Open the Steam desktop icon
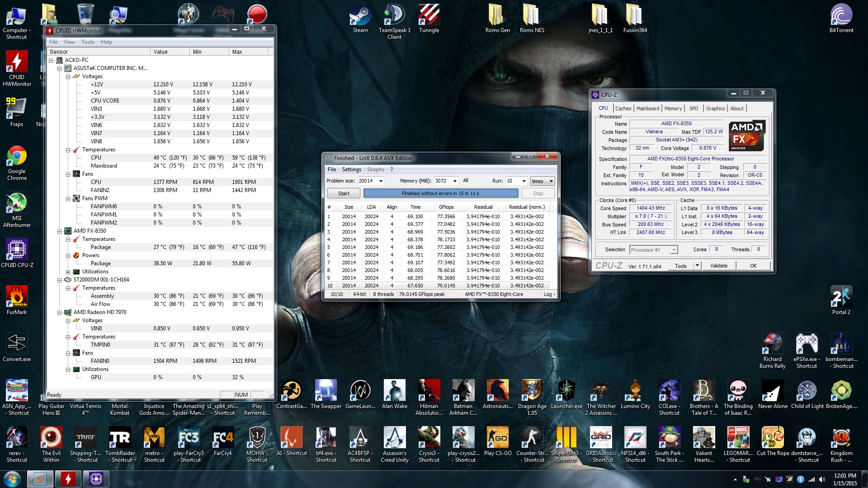The image size is (868, 488). click(x=360, y=16)
